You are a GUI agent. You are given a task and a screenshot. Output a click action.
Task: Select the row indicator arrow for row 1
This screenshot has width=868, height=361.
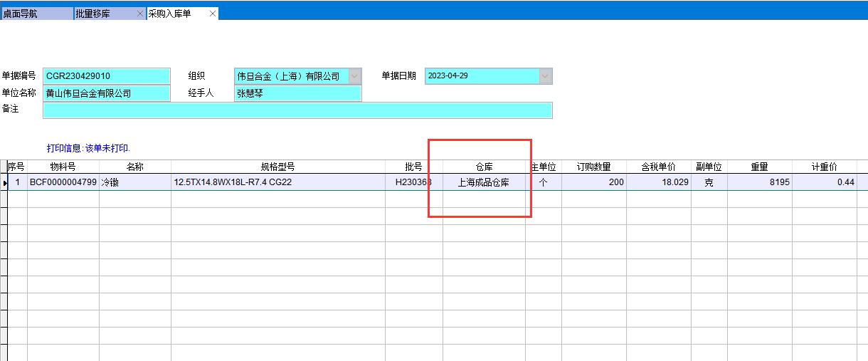coord(4,182)
